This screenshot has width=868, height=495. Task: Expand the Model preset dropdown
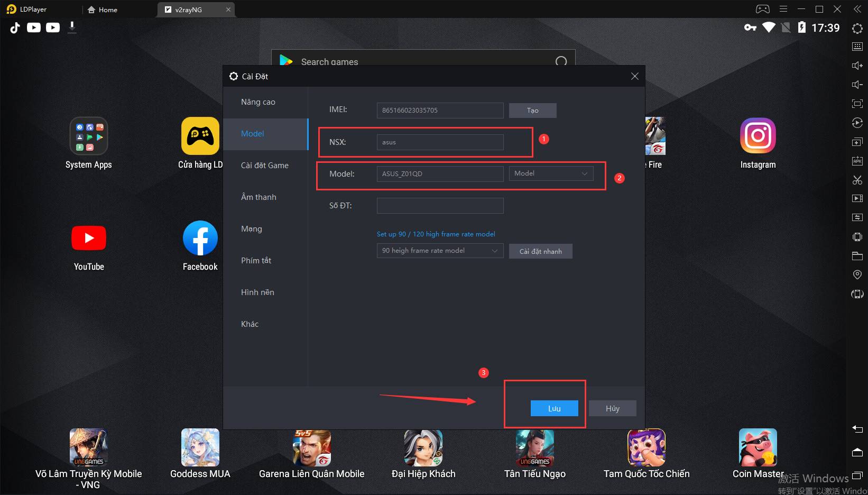click(551, 173)
